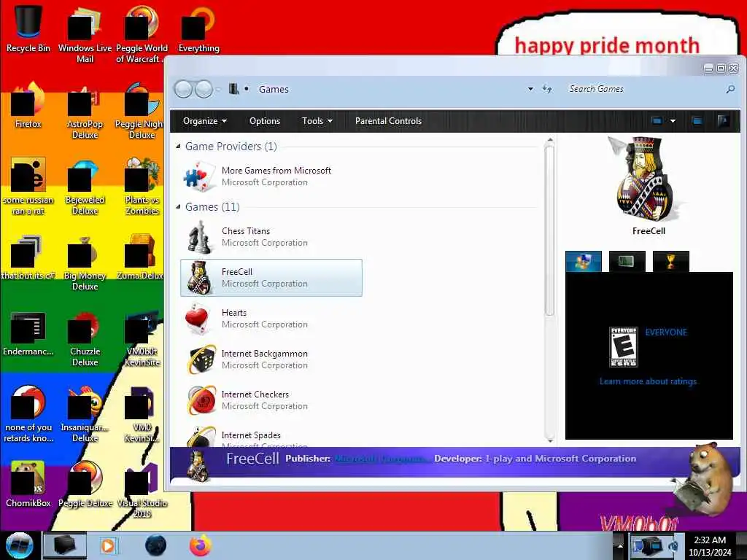Open Visual Studio 2015 desktop shortcut

[x=142, y=489]
